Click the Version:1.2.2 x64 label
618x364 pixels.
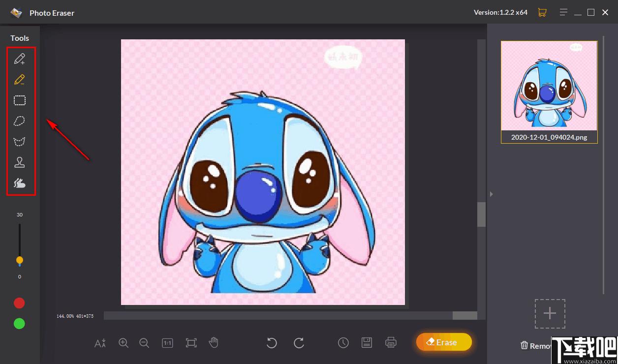(500, 12)
